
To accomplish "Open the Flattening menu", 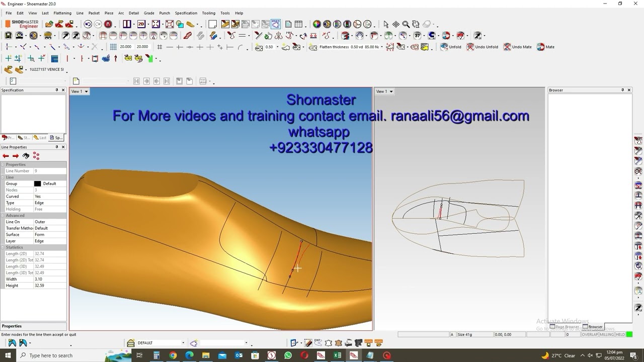I will click(x=62, y=13).
